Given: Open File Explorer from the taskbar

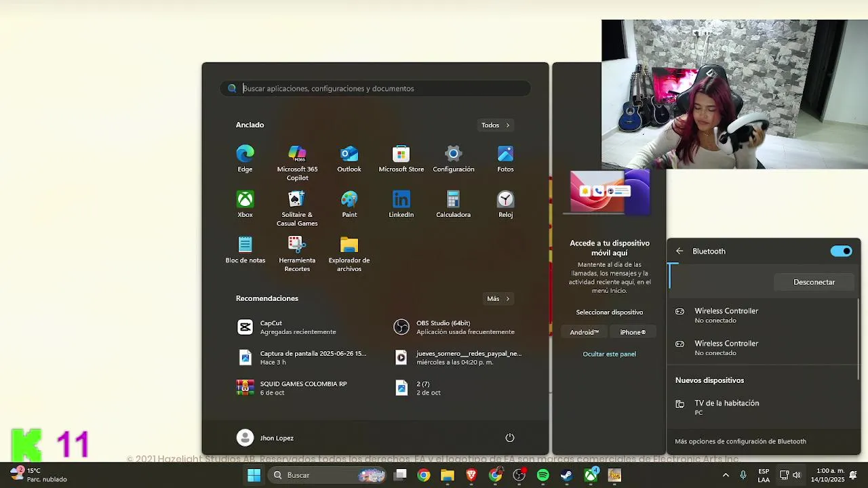Looking at the screenshot, I should [448, 475].
